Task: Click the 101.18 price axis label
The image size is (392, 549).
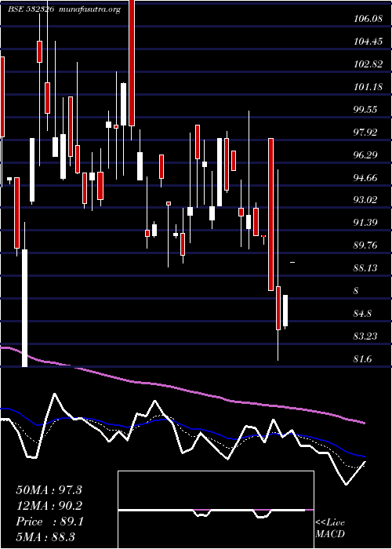Action: click(368, 87)
